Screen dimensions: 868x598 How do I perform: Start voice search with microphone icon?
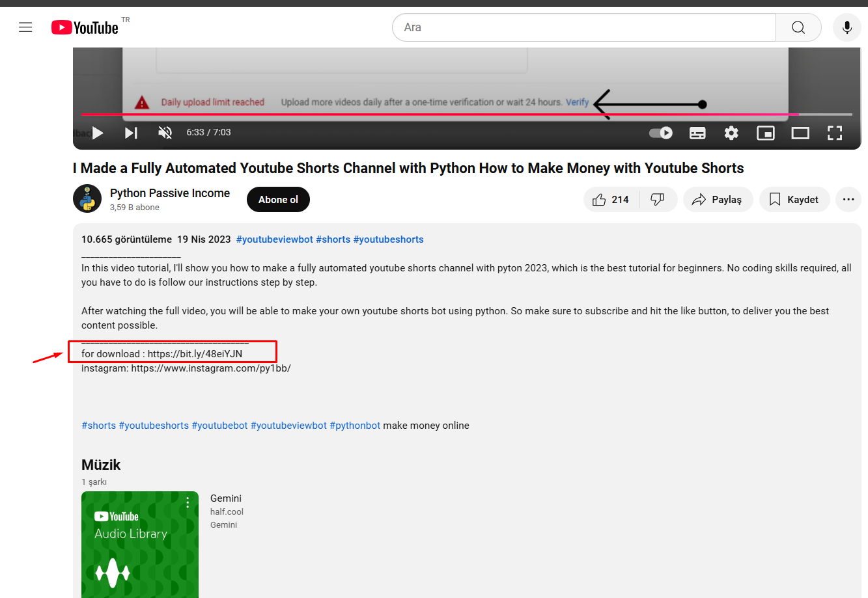(847, 27)
